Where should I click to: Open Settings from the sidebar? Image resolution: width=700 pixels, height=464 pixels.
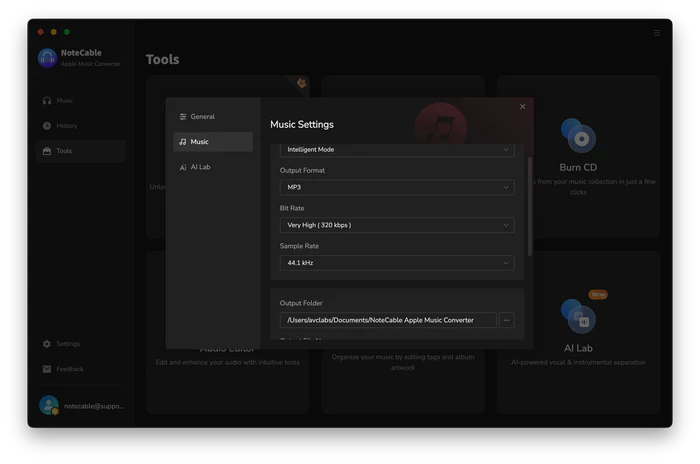(81, 344)
